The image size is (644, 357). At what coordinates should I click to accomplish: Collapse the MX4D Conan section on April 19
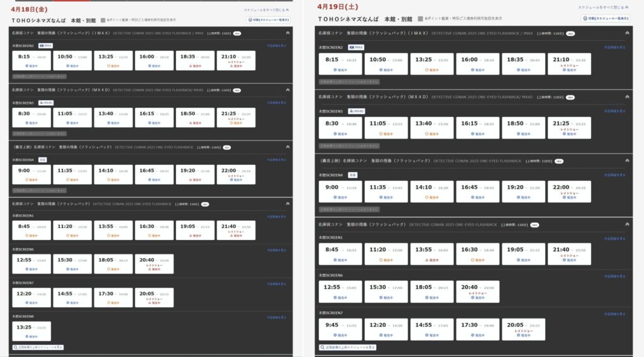tap(627, 97)
